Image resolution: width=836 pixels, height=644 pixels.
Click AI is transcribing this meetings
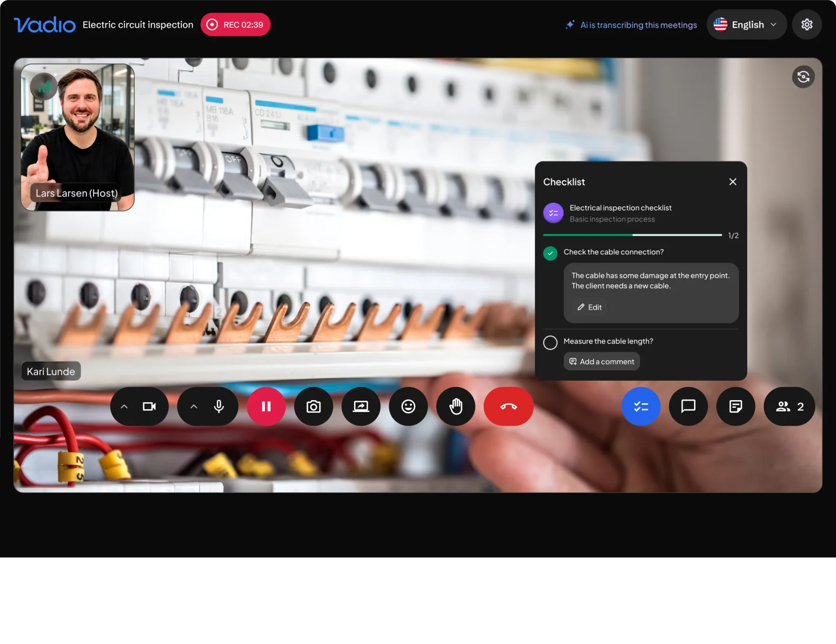631,25
